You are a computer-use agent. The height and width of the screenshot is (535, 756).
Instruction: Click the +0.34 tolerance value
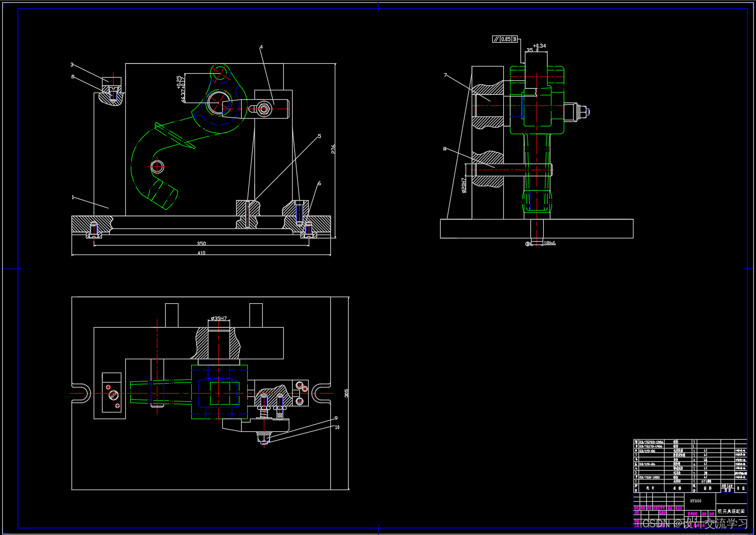point(539,46)
